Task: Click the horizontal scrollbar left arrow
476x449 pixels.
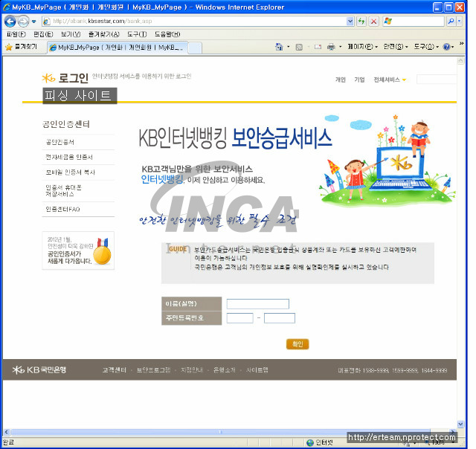Action: click(x=7, y=432)
